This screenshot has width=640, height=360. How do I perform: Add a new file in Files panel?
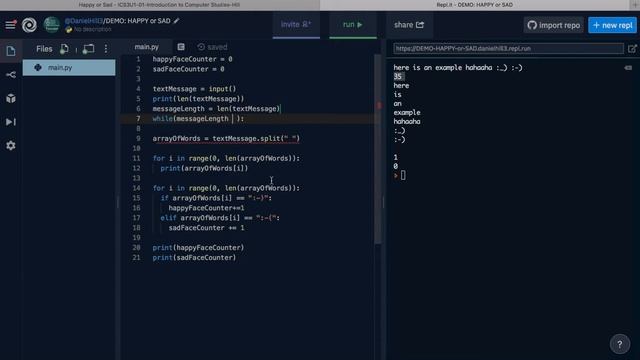point(64,49)
